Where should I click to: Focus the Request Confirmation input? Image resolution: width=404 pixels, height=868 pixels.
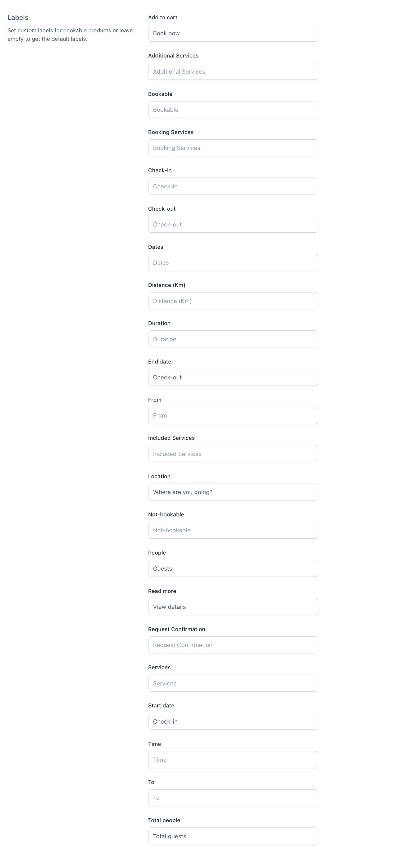pos(233,645)
